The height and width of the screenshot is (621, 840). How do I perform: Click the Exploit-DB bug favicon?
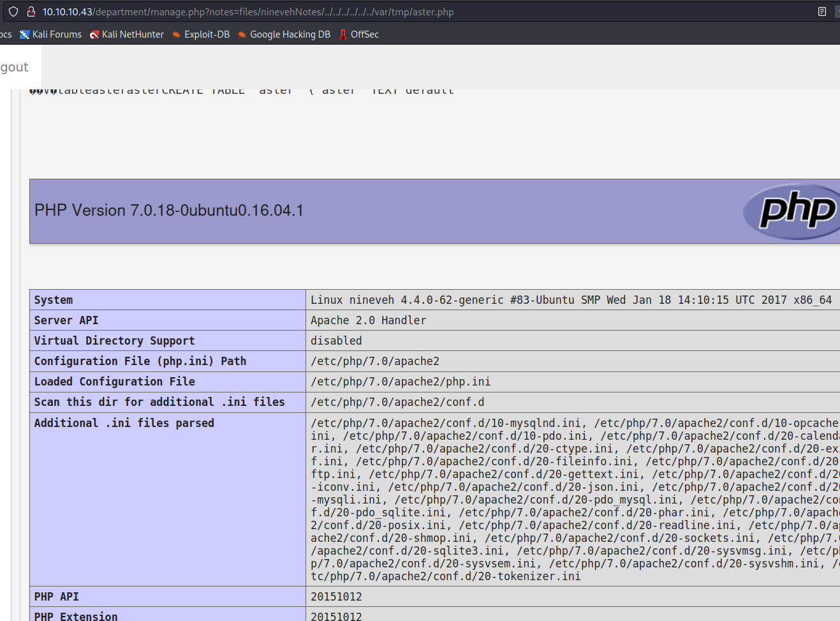(177, 34)
